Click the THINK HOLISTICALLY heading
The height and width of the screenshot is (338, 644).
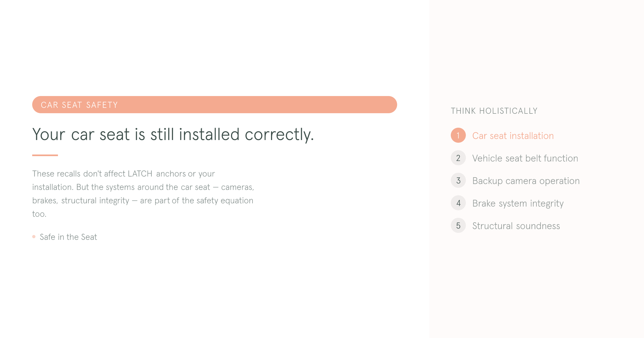[x=494, y=111]
